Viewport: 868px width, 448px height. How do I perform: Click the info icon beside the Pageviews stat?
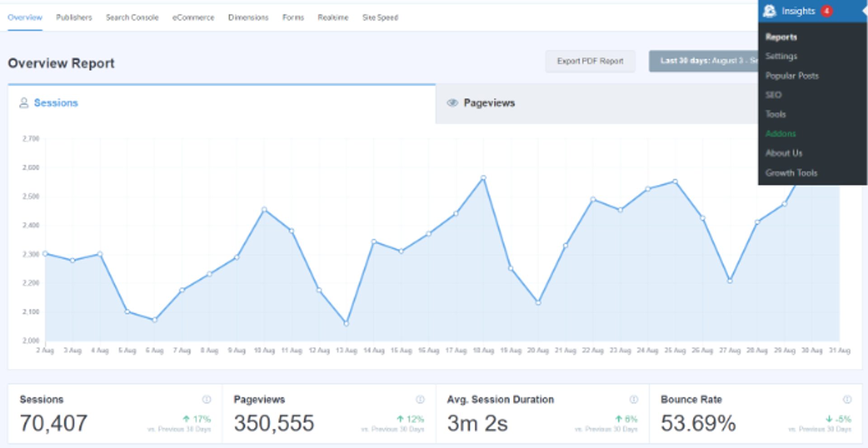tap(420, 399)
